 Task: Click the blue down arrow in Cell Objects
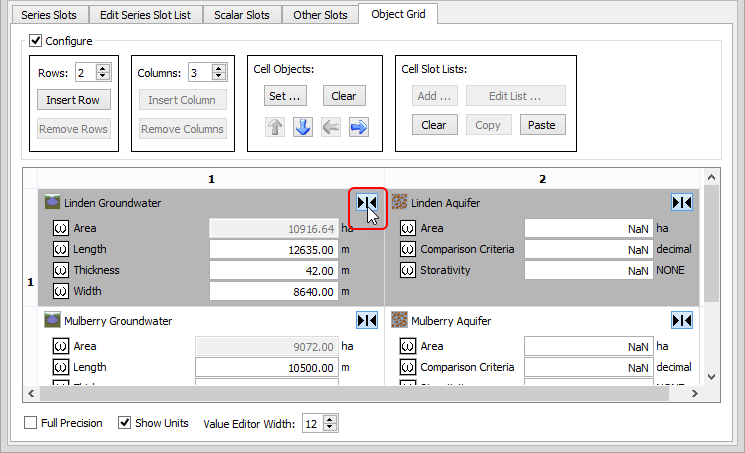(x=304, y=127)
